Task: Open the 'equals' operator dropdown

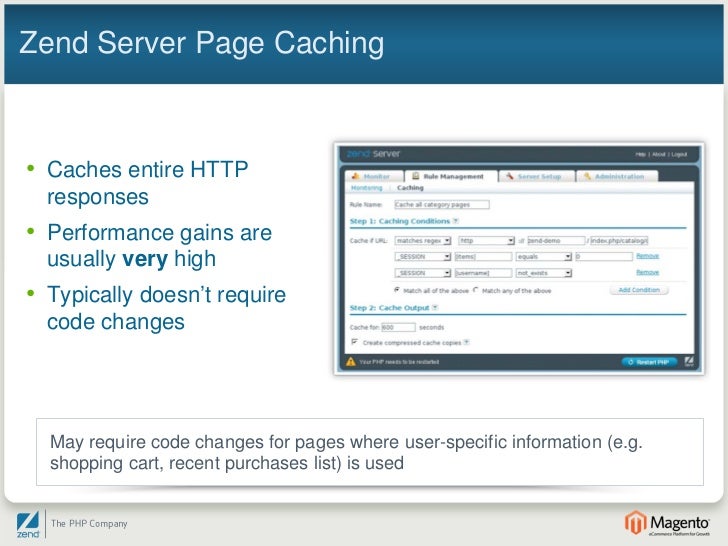Action: (544, 257)
